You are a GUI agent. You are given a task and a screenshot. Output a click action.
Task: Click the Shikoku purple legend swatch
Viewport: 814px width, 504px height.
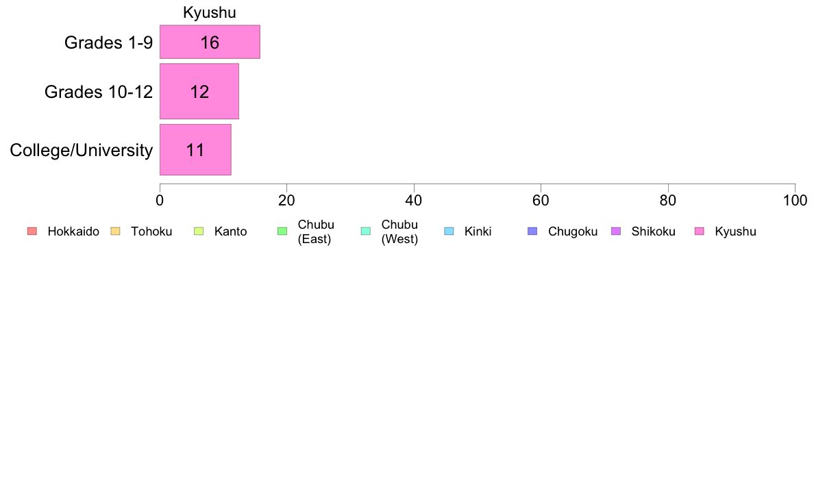616,231
